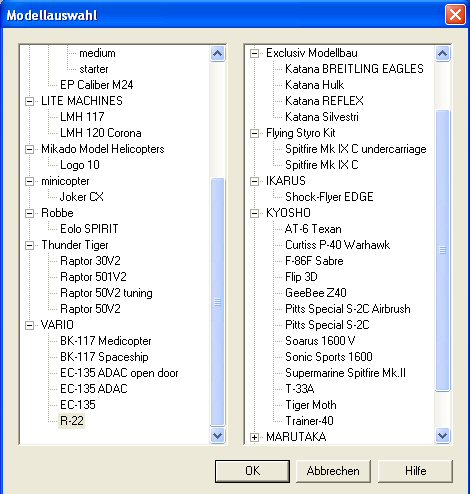Select Raptor 50V2 tuning
Image resolution: width=470 pixels, height=494 pixels.
[106, 293]
